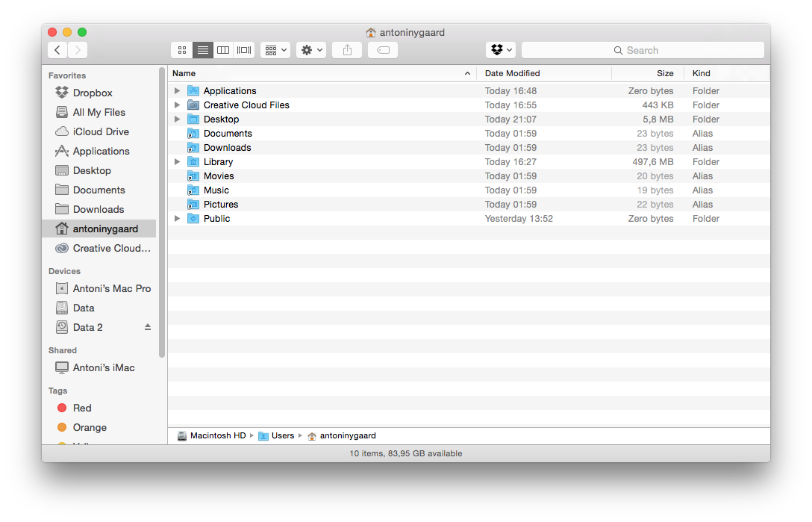812x522 pixels.
Task: Select the Data 2 drive
Action: click(99, 328)
